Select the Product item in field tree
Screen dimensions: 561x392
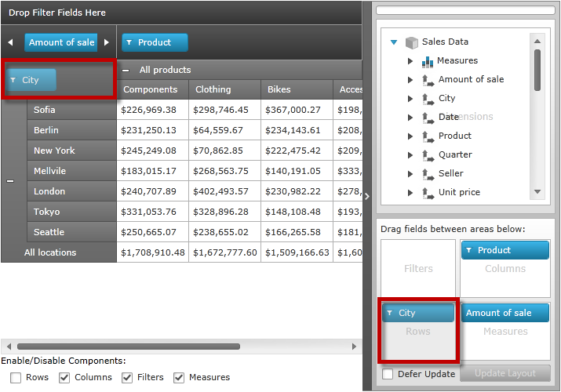click(x=455, y=136)
